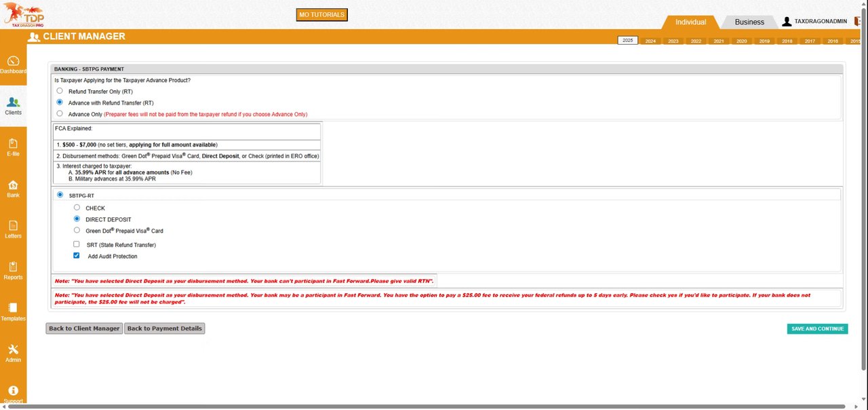Click SAVE AND CONTINUE button
Viewport: 868px width, 410px height.
tap(817, 329)
